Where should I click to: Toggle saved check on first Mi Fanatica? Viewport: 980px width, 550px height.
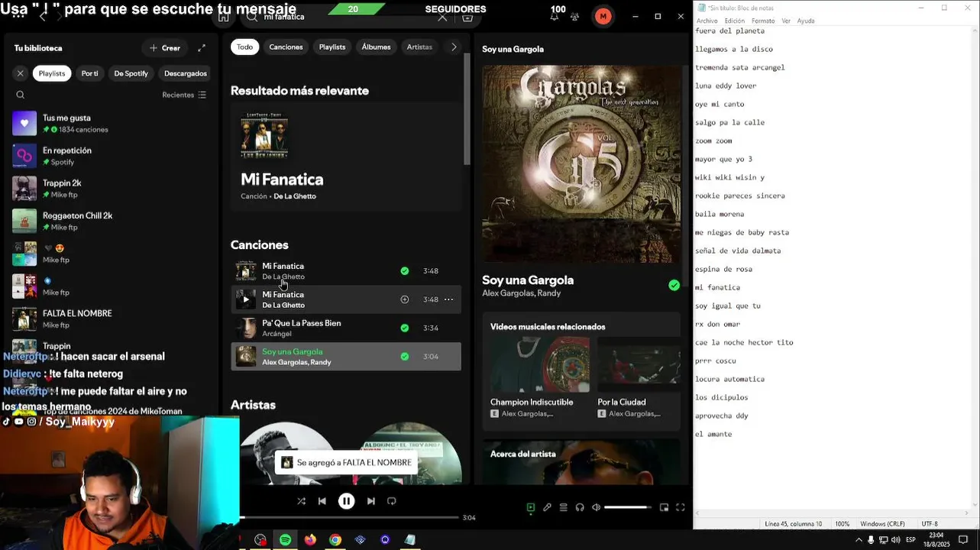(405, 271)
